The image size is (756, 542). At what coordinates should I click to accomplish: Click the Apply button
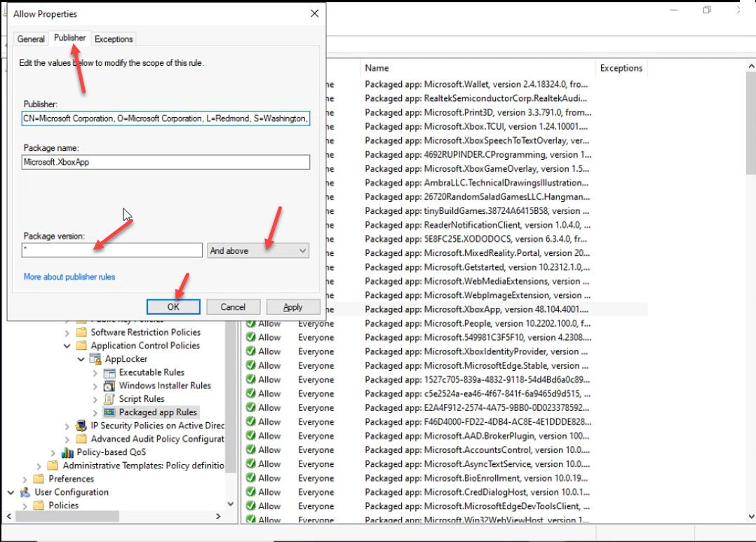[x=292, y=306]
